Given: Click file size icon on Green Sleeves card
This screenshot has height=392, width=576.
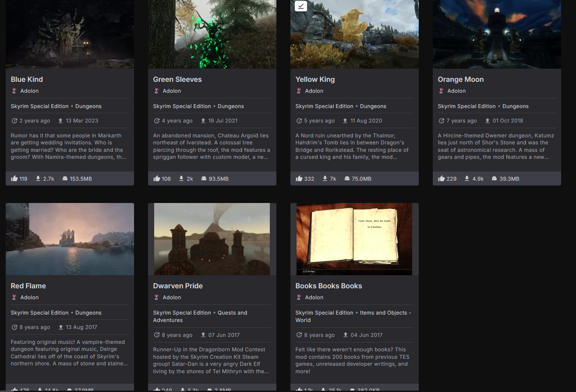Looking at the screenshot, I should (204, 178).
